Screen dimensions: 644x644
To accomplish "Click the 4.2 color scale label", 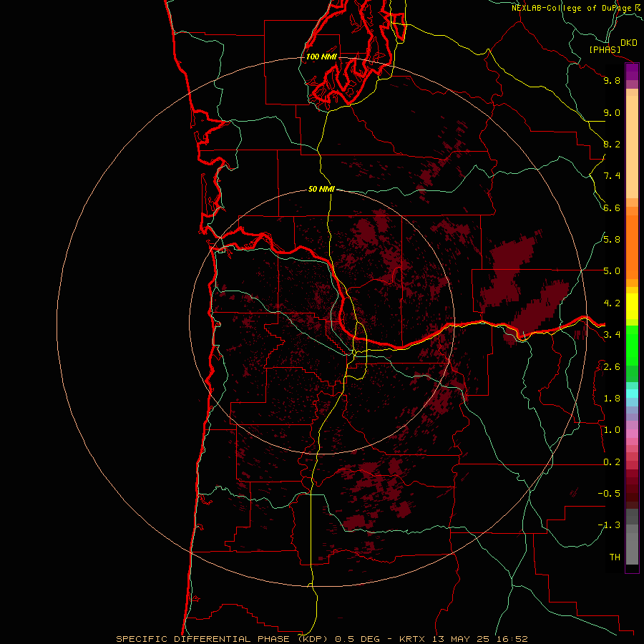I will tap(612, 303).
